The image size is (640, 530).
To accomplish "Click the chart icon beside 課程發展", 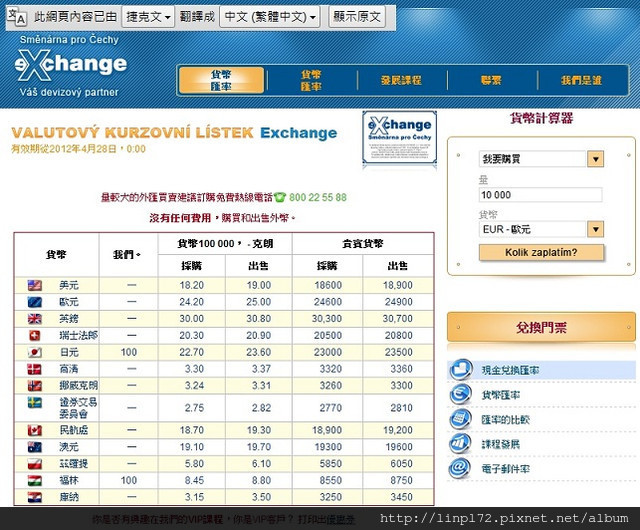I will tap(461, 444).
